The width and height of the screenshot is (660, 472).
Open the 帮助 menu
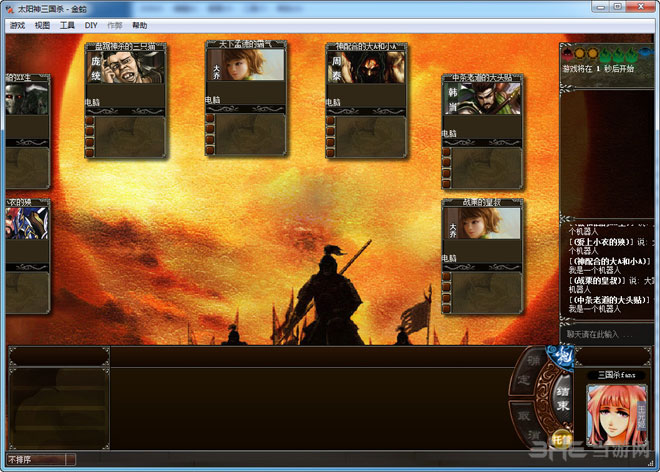pos(139,26)
